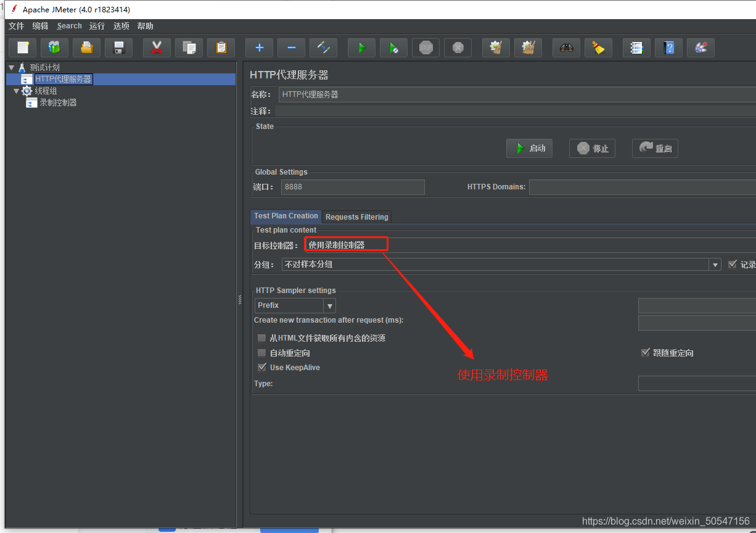
Task: Select 录制控制器 in the tree
Action: coord(58,102)
